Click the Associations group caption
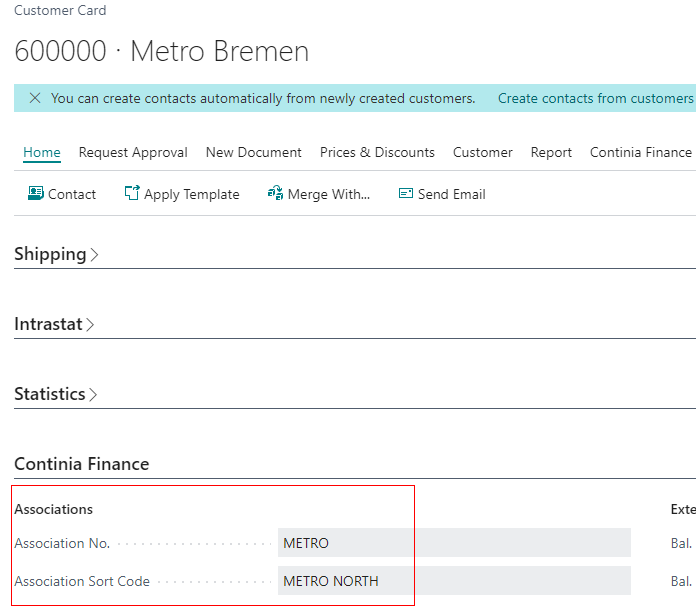Image resolution: width=696 pixels, height=606 pixels. click(x=53, y=509)
